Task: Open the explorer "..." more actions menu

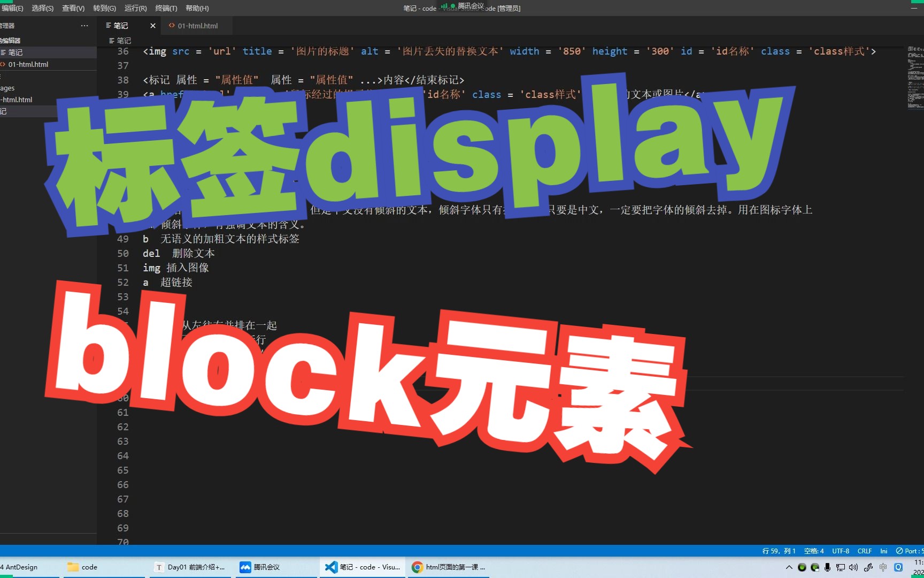Action: pos(84,25)
